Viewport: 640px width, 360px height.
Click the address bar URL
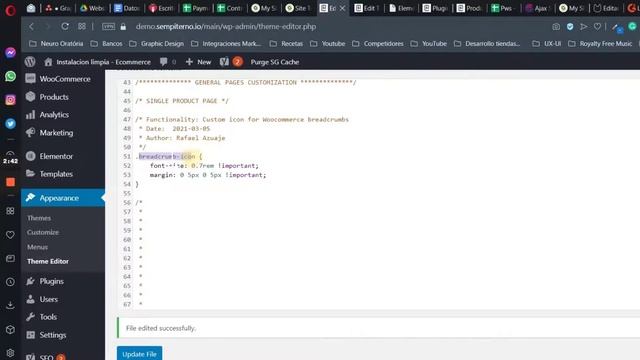point(226,27)
